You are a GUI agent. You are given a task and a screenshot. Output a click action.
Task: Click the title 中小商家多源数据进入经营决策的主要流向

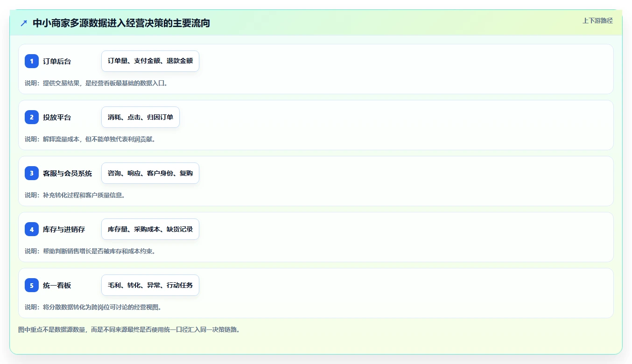[121, 23]
